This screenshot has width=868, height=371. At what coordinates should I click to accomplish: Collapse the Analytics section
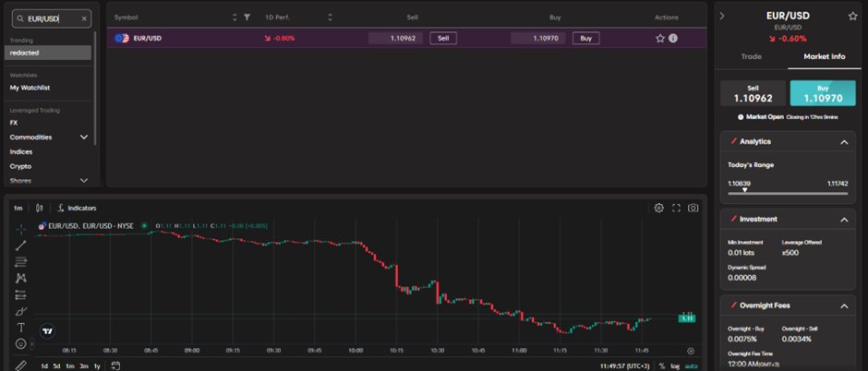click(x=844, y=142)
